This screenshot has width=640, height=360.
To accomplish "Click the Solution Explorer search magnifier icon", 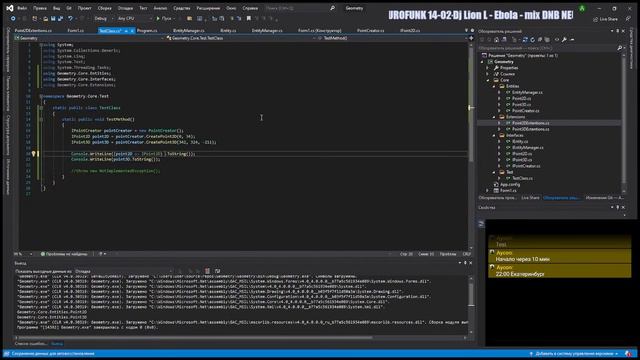I will coord(620,48).
